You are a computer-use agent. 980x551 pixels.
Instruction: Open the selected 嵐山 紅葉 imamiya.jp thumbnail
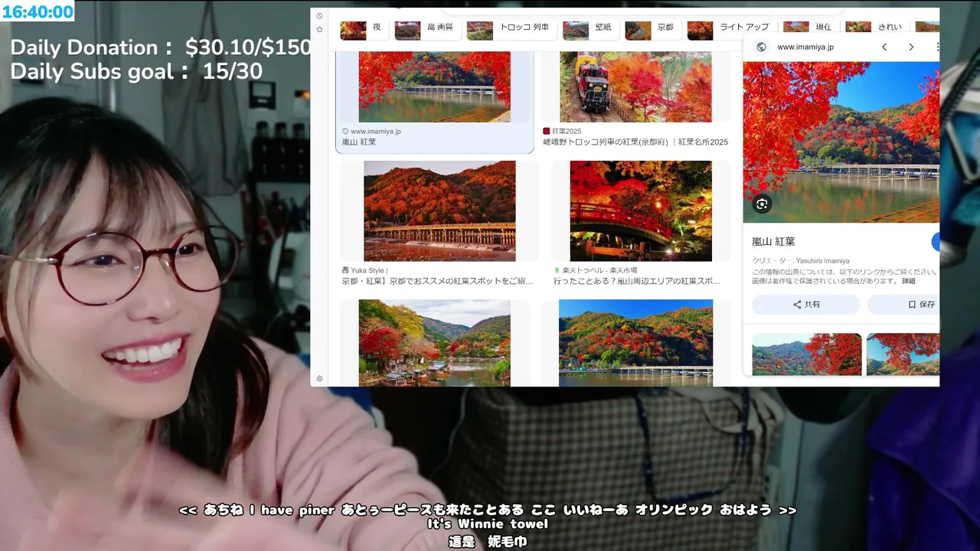point(434,86)
